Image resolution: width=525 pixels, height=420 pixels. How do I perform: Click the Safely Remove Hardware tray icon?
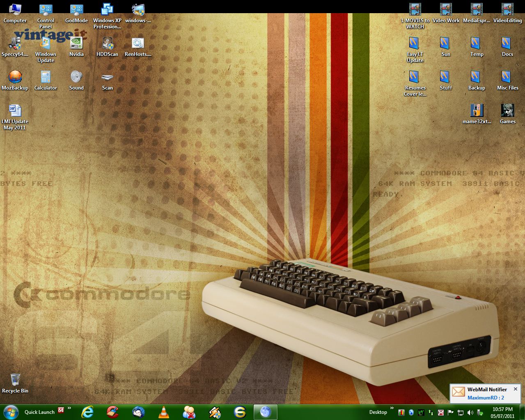(x=480, y=412)
